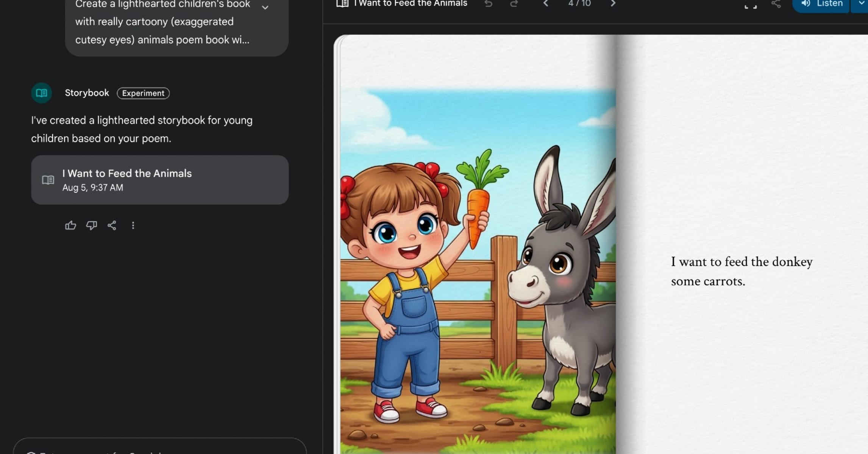Click the thumbs down feedback icon
The width and height of the screenshot is (868, 454).
91,225
